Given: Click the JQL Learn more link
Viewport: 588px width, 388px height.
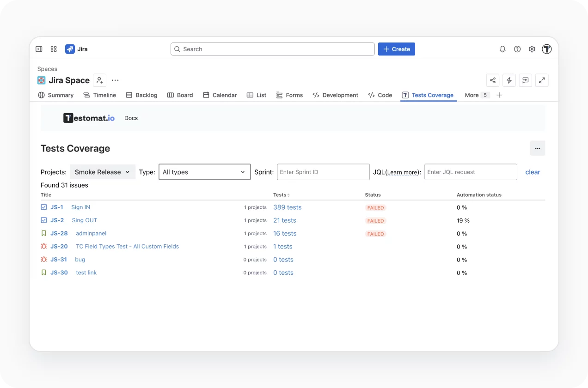Looking at the screenshot, I should coord(403,172).
